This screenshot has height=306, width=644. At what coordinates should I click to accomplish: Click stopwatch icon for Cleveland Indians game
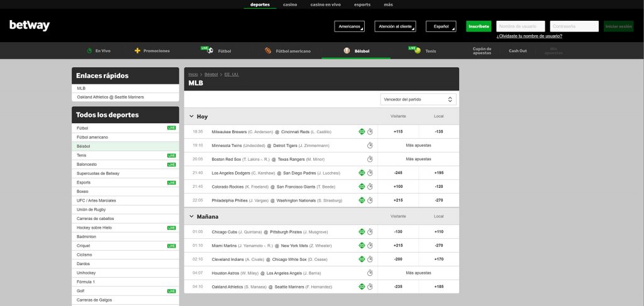click(370, 260)
